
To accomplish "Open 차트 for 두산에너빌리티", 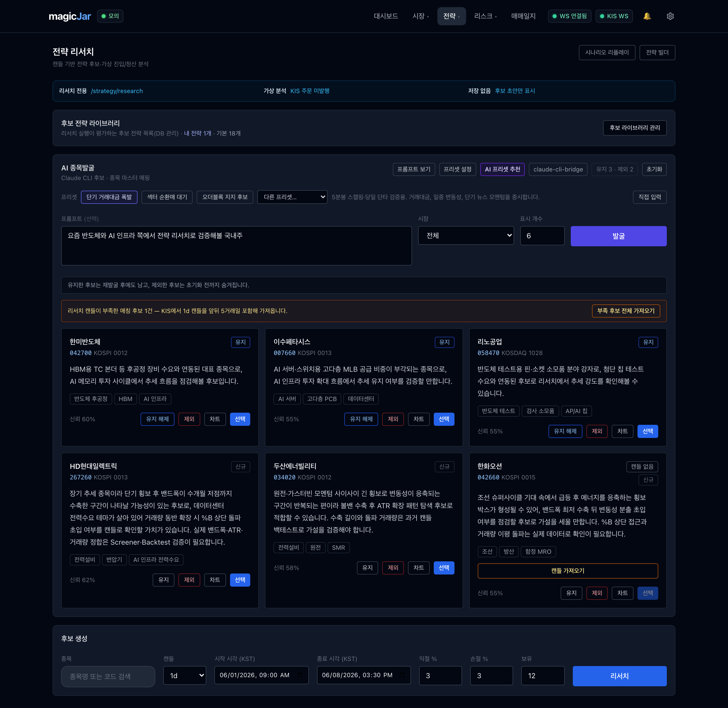I will point(419,568).
